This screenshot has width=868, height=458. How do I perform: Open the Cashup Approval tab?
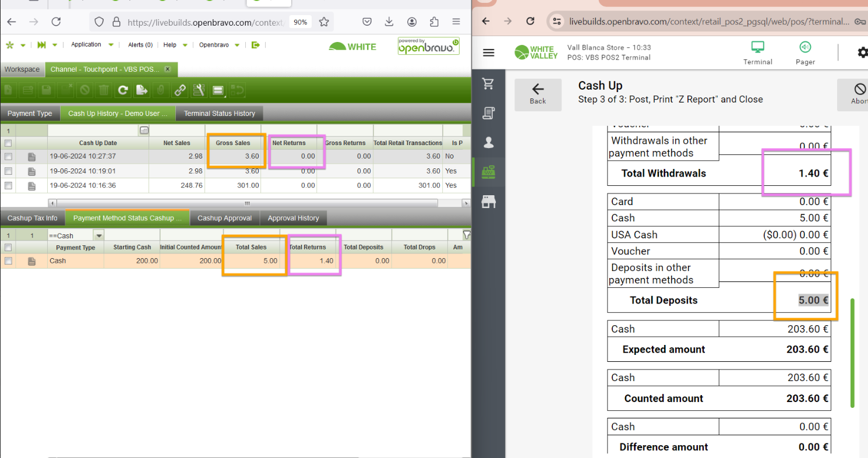(224, 218)
